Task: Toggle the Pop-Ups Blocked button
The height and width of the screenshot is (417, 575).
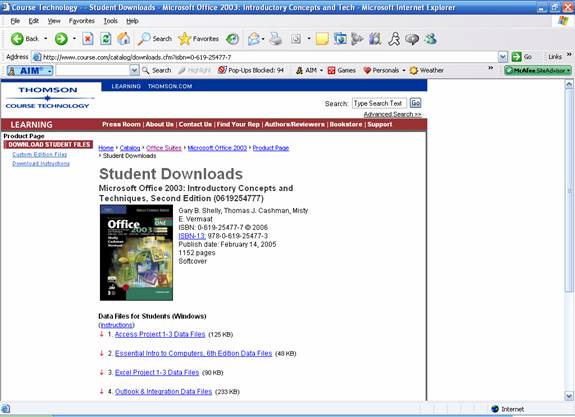Action: click(251, 70)
